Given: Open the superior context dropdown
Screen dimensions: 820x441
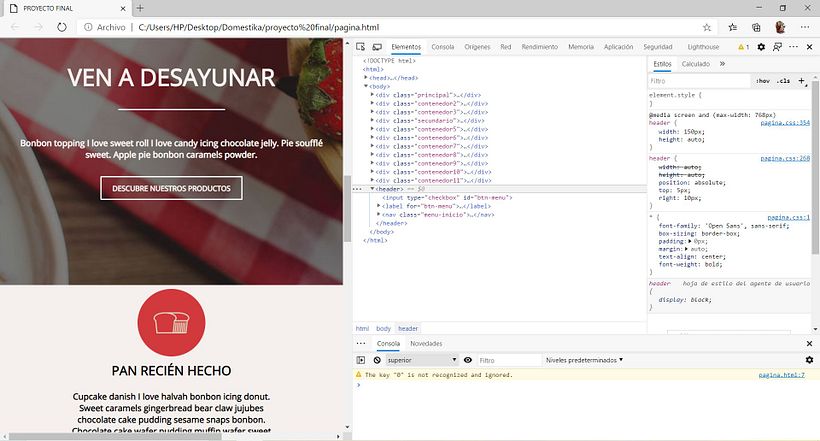Looking at the screenshot, I should click(x=421, y=359).
